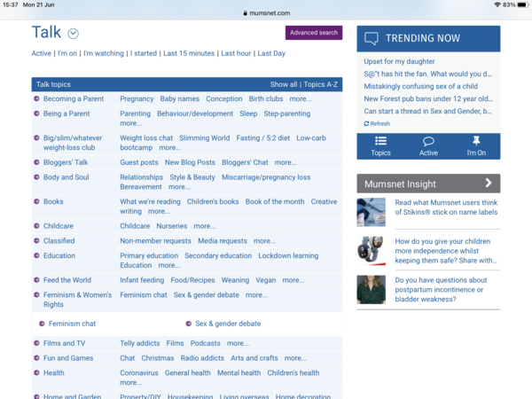Image resolution: width=532 pixels, height=399 pixels.
Task: Open the smartwatch children independence thumbnail
Action: [x=372, y=251]
